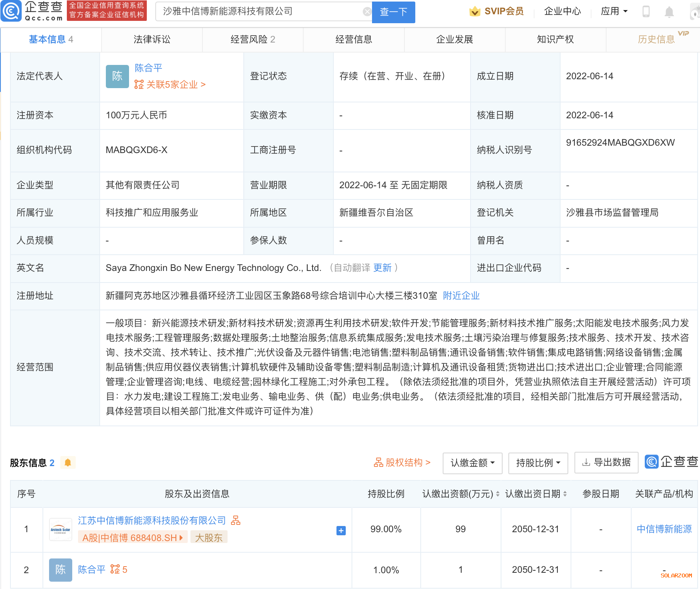The width and height of the screenshot is (700, 589).
Task: Click the 查一下 search button
Action: [393, 12]
